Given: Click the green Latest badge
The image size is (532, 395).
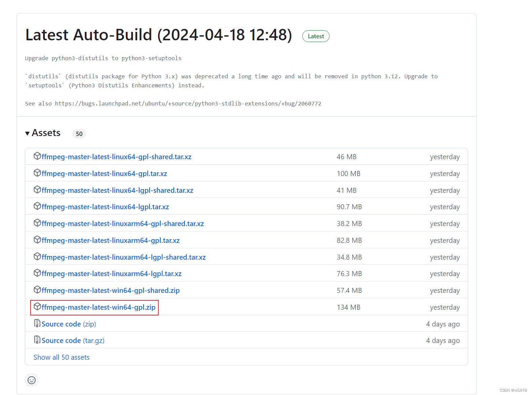Looking at the screenshot, I should click(x=316, y=36).
